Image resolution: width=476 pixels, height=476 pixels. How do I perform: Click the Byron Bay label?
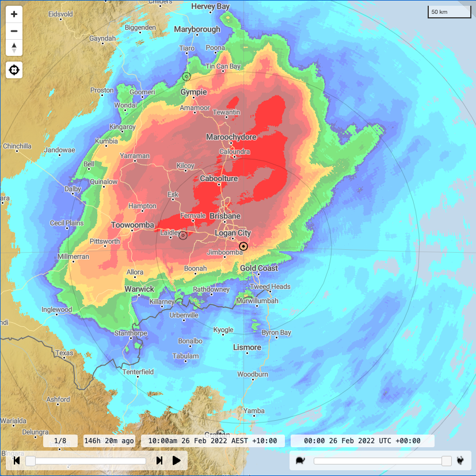click(276, 333)
